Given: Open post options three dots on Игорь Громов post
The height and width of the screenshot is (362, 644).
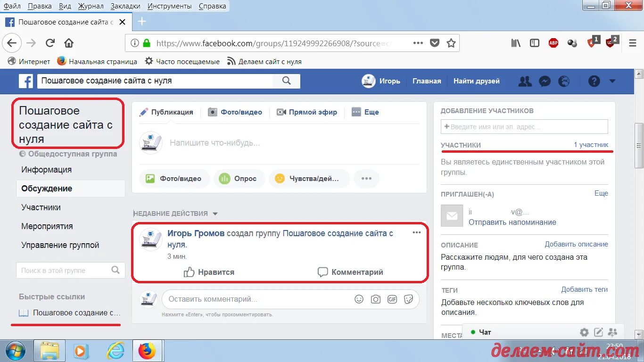Looking at the screenshot, I should (416, 232).
